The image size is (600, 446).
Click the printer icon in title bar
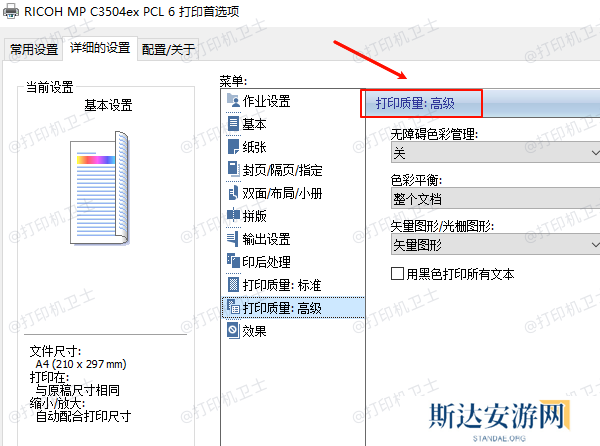coord(11,11)
